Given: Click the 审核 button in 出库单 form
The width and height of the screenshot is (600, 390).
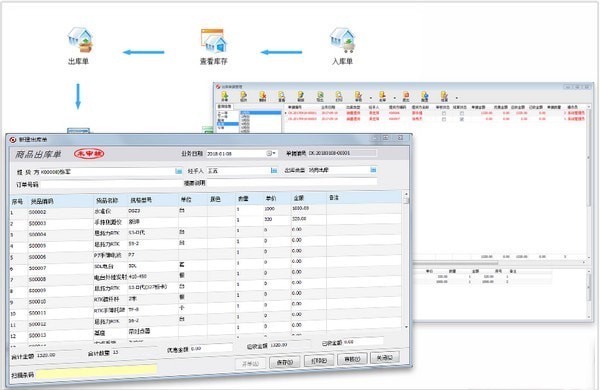Looking at the screenshot, I should tap(352, 359).
